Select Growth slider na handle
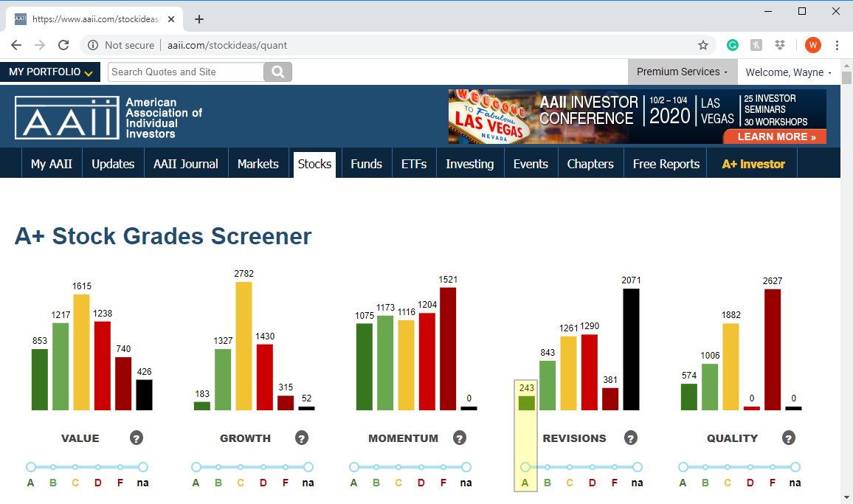Screen dimensions: 853x504 [x=308, y=467]
